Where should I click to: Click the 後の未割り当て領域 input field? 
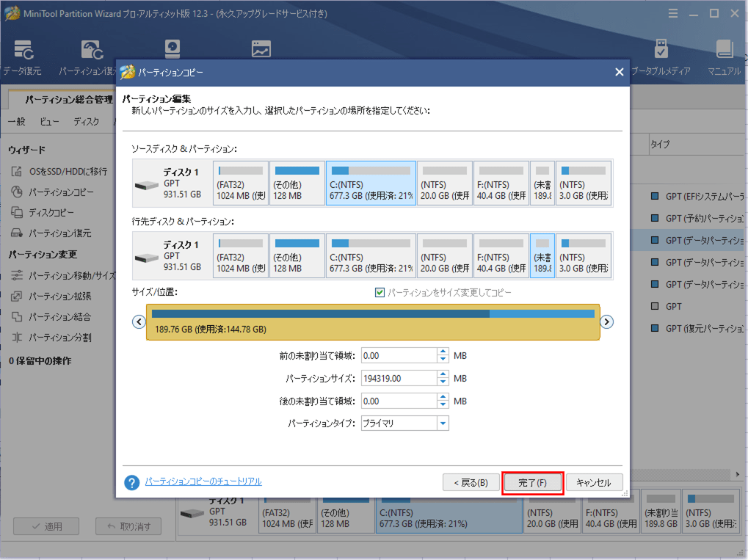point(399,401)
